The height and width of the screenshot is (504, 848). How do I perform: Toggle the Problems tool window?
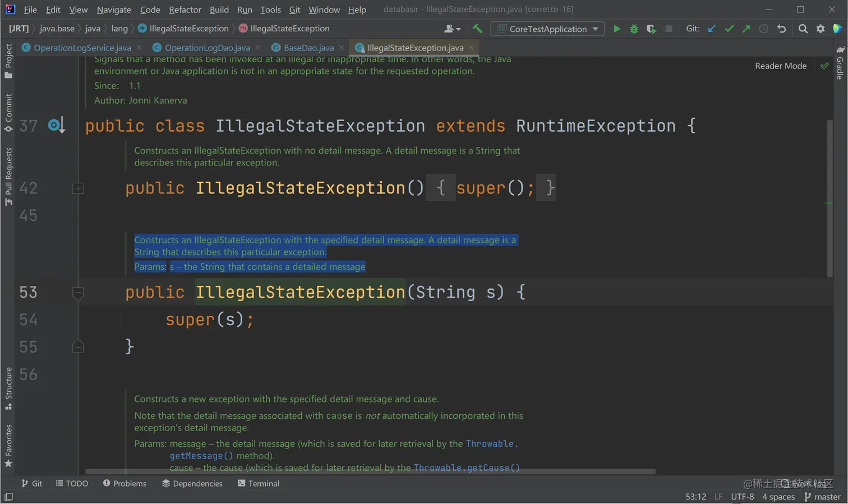tap(125, 483)
